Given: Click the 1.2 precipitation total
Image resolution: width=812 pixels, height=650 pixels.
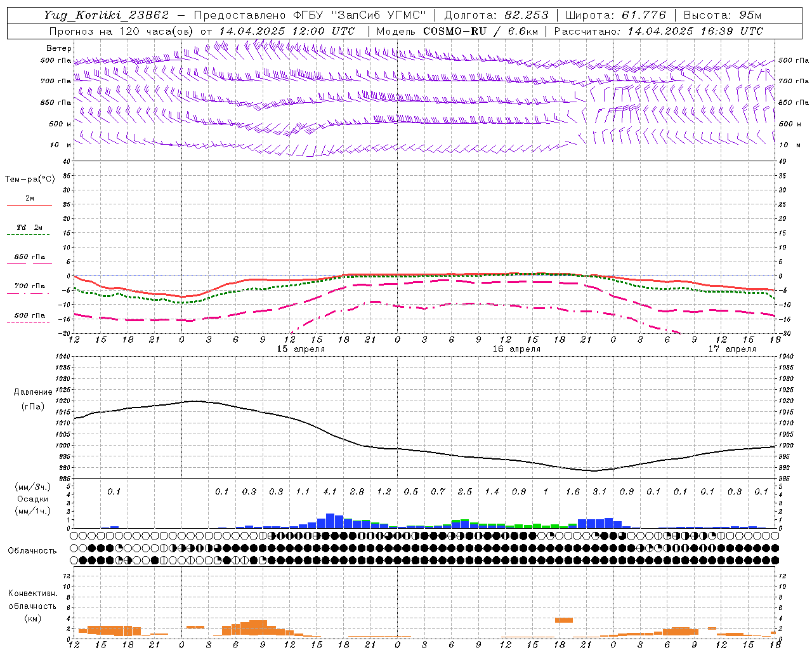Looking at the screenshot, I should tap(384, 492).
